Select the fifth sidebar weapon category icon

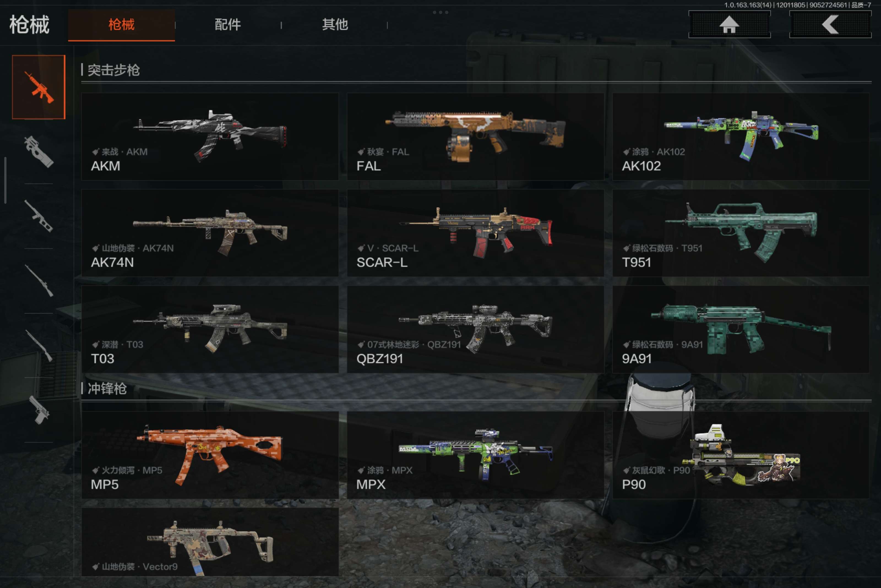pos(39,345)
